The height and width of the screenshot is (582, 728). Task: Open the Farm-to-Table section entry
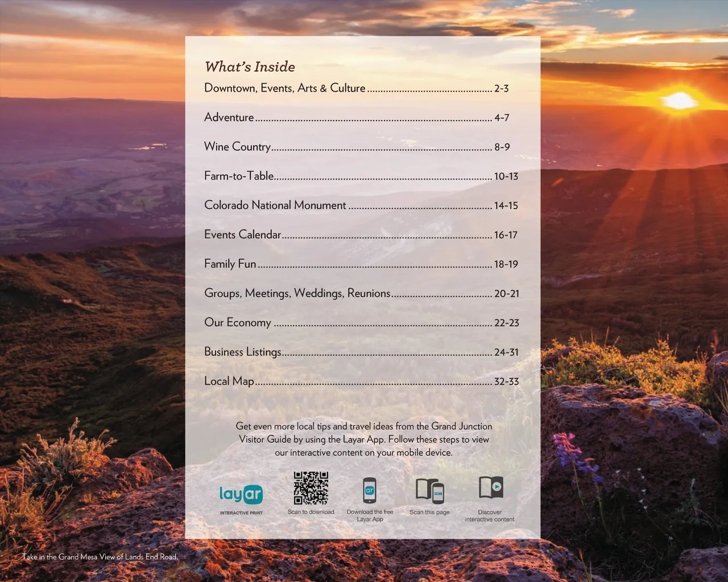point(239,176)
